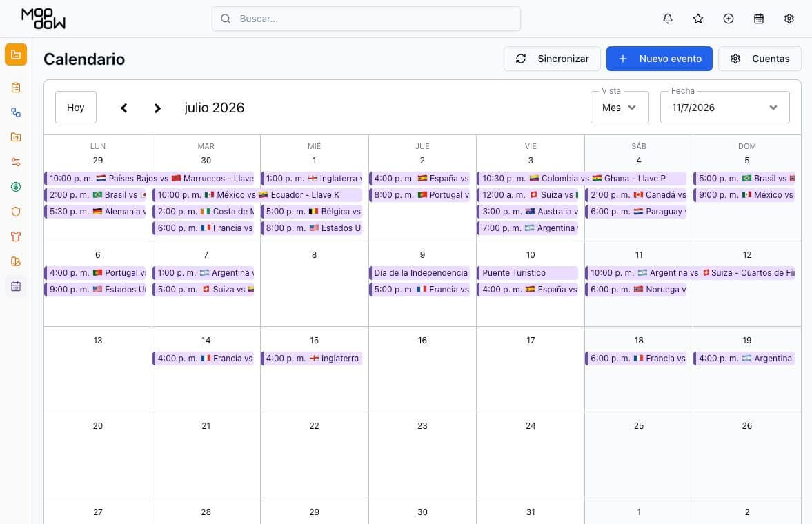Open the 6:00 p. m. Francia event on 30
Viewport: 812px width, 524px height.
tap(204, 228)
